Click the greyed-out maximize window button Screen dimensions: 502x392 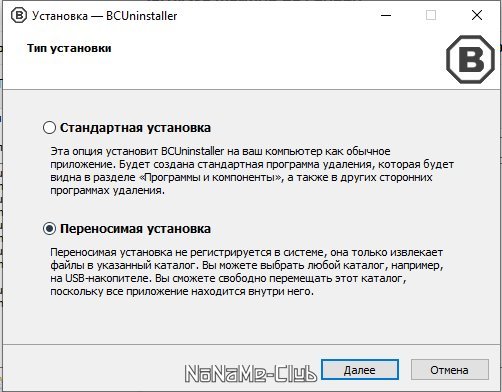(x=431, y=15)
